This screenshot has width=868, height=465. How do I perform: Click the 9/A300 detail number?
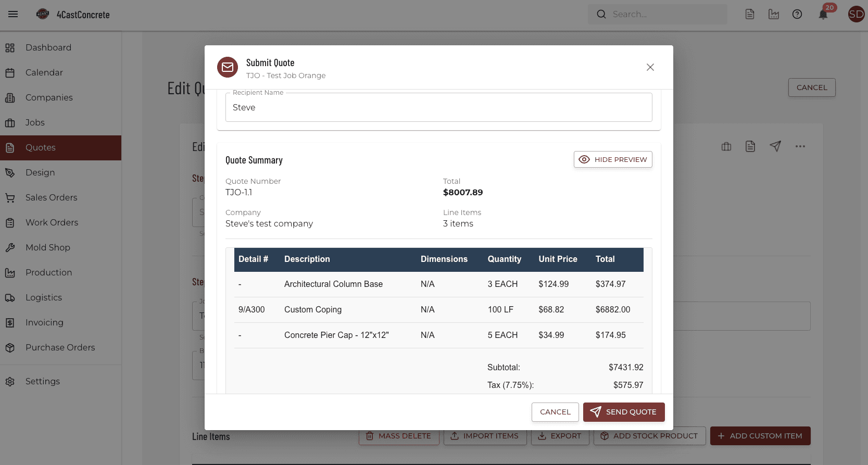click(251, 310)
